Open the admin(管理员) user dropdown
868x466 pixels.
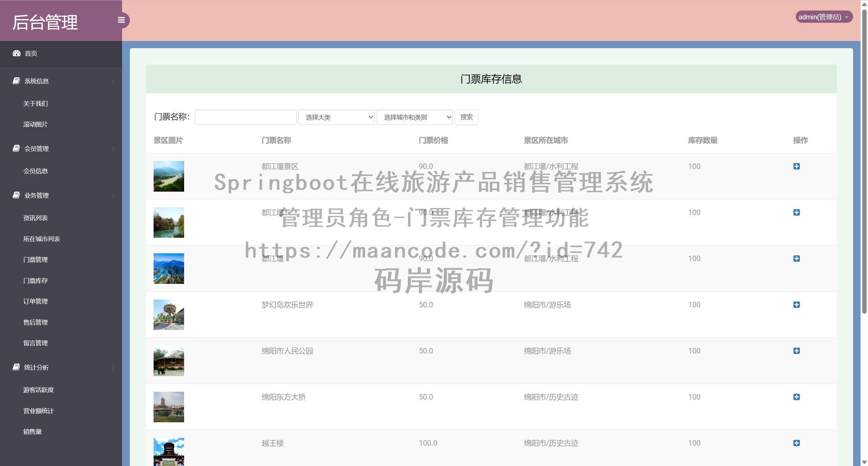(x=824, y=17)
